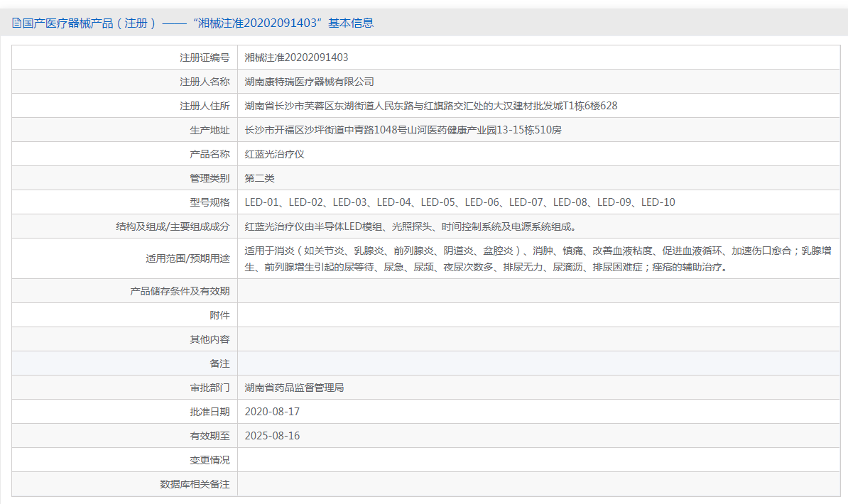Screen dimensions: 848x504
Task: Click the label '生产地址'
Action: (x=210, y=131)
